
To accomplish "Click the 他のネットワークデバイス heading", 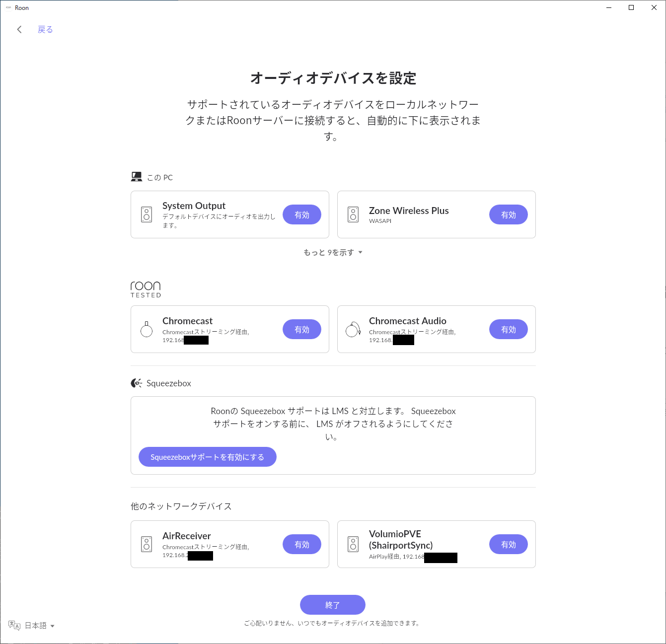I will coord(181,506).
